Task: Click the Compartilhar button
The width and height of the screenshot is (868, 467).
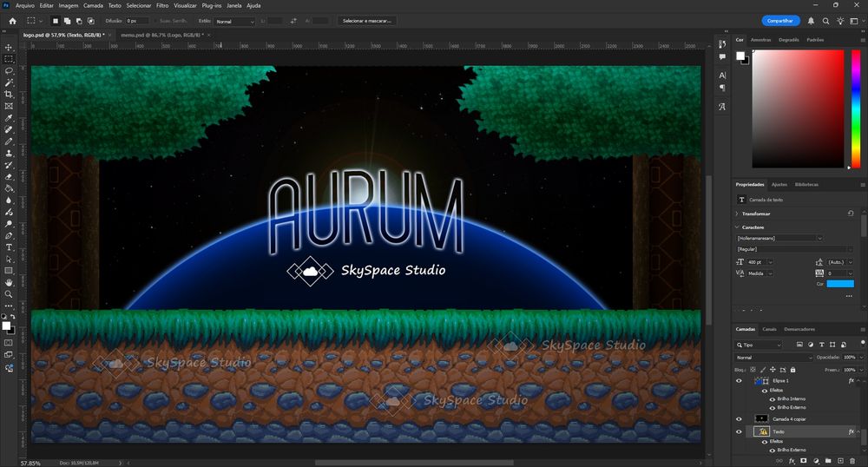Action: [780, 20]
